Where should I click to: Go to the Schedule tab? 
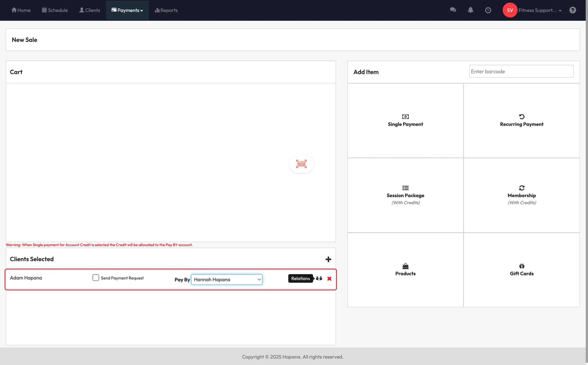point(55,10)
